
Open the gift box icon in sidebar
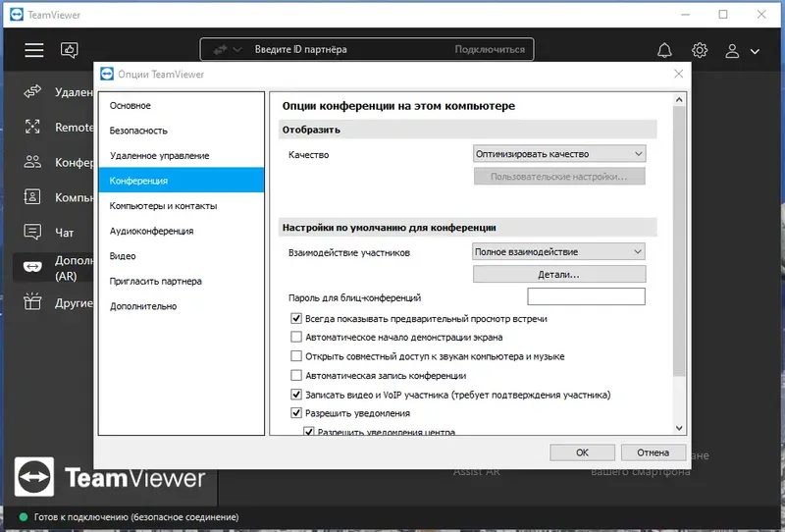click(32, 301)
